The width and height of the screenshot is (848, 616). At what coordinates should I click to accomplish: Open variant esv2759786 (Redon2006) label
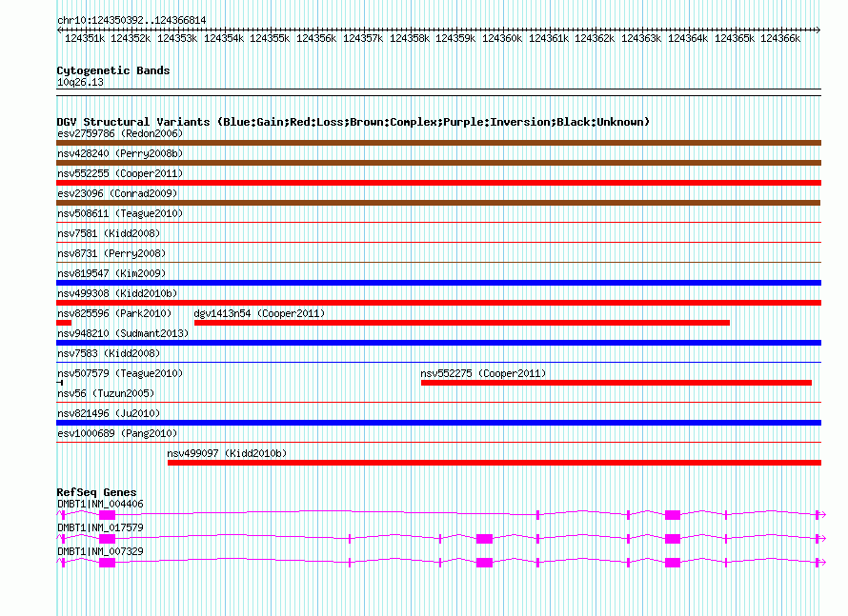(x=120, y=133)
